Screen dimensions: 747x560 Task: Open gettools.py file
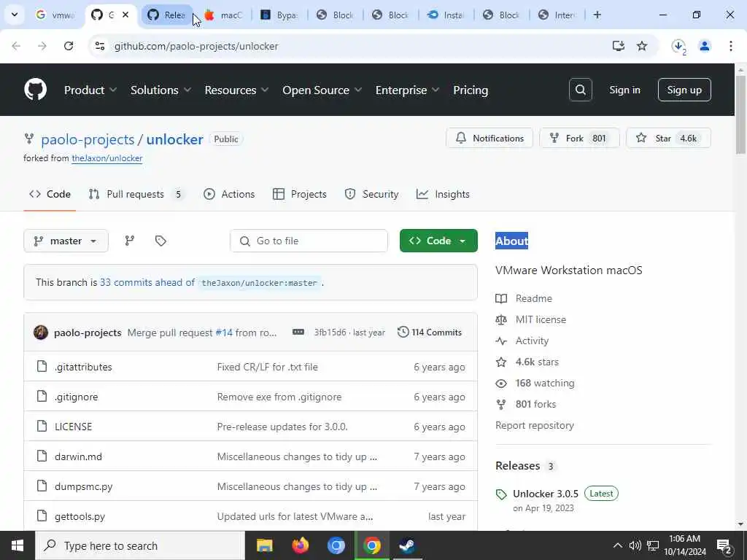click(80, 516)
